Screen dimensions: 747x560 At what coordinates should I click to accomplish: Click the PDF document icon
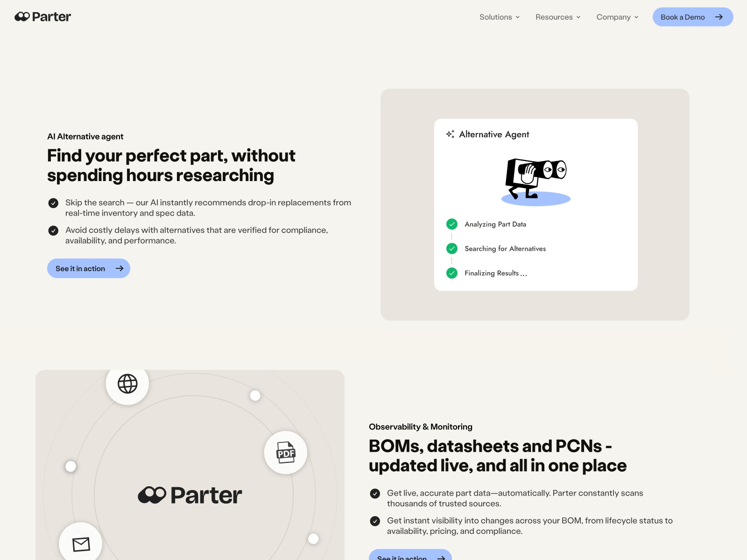(286, 453)
